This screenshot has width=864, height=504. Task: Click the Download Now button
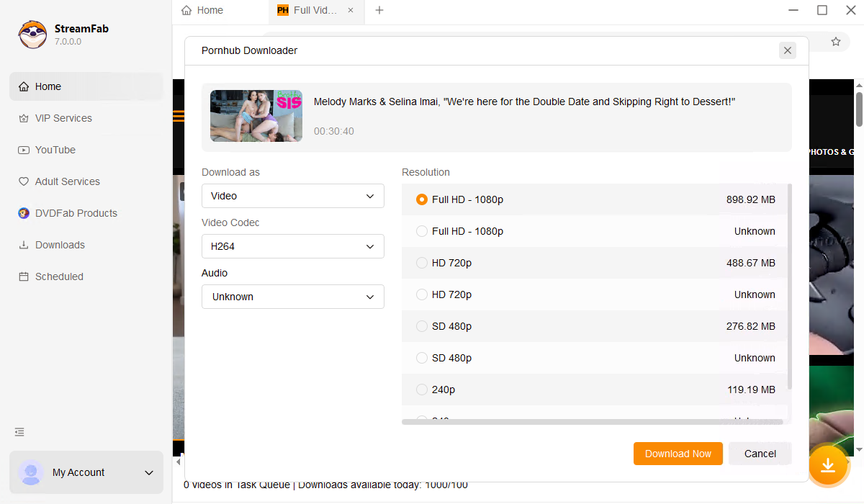tap(678, 454)
